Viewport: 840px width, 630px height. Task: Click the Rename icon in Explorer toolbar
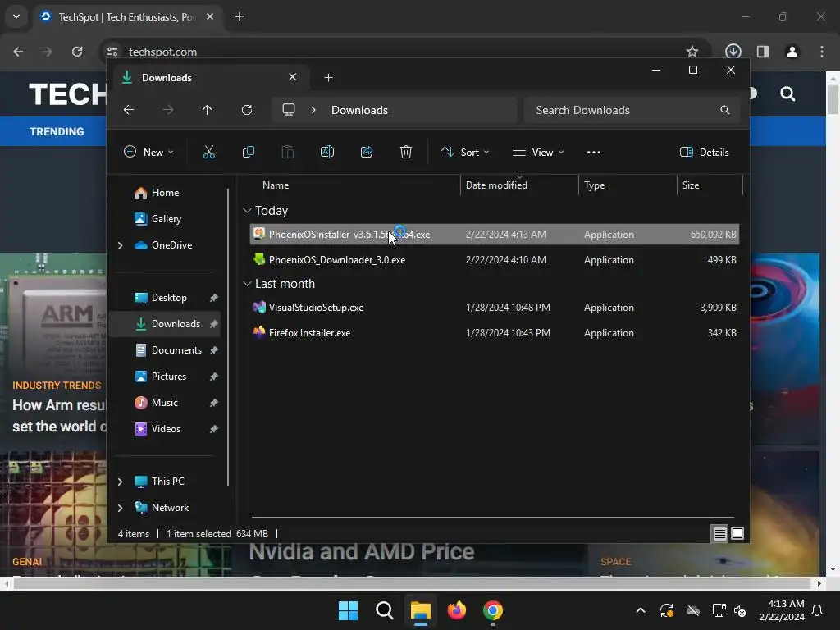tap(327, 152)
